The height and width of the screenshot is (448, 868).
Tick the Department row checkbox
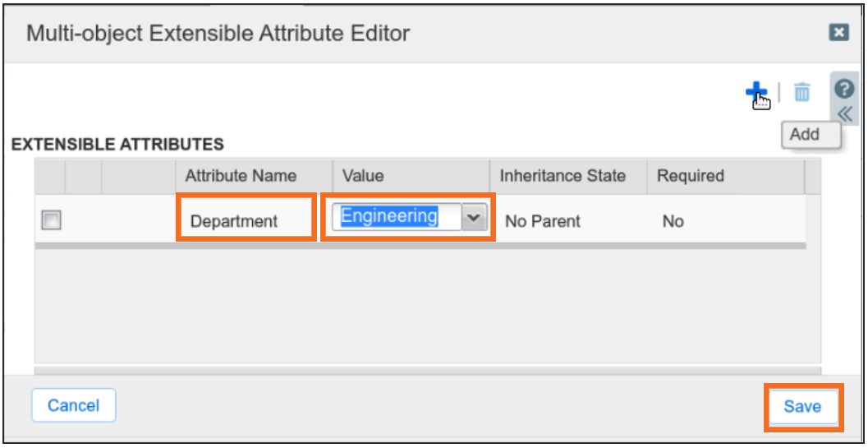(52, 220)
